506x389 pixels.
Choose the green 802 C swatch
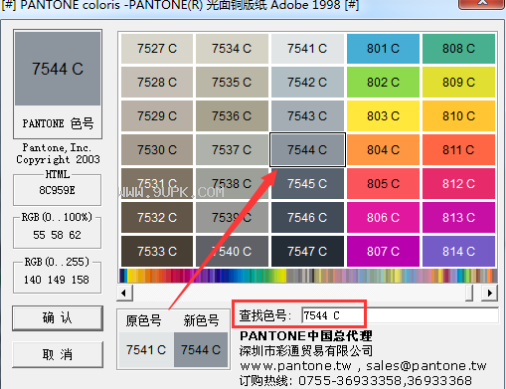[x=383, y=82]
